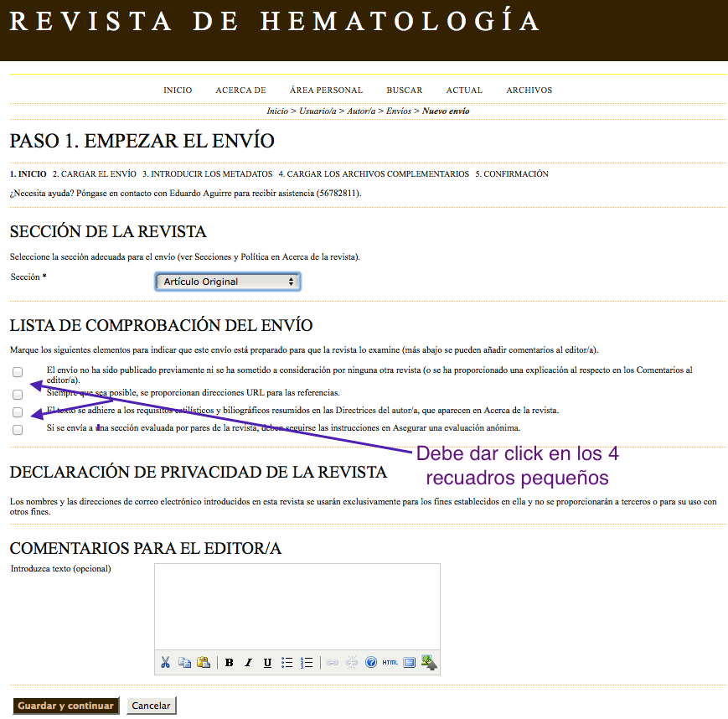This screenshot has width=728, height=719.
Task: Click the unlink broken chain icon
Action: (x=352, y=663)
